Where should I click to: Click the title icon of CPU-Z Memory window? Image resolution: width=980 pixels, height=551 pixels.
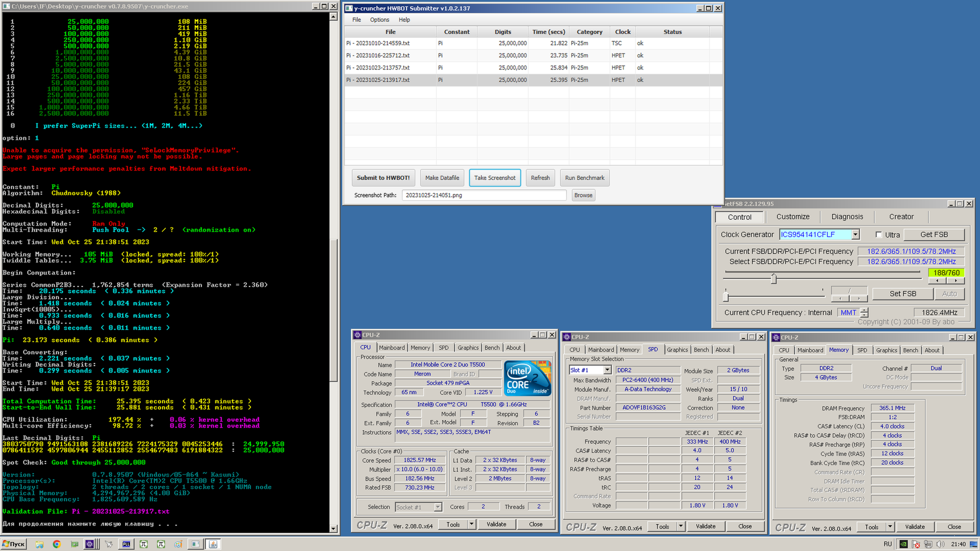(x=776, y=338)
